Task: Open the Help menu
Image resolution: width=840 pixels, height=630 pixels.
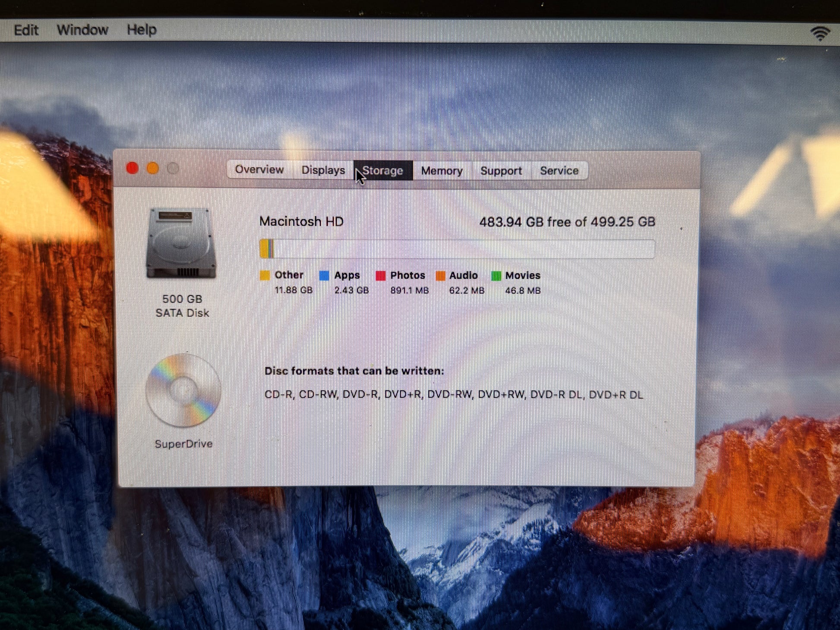Action: pyautogui.click(x=142, y=30)
